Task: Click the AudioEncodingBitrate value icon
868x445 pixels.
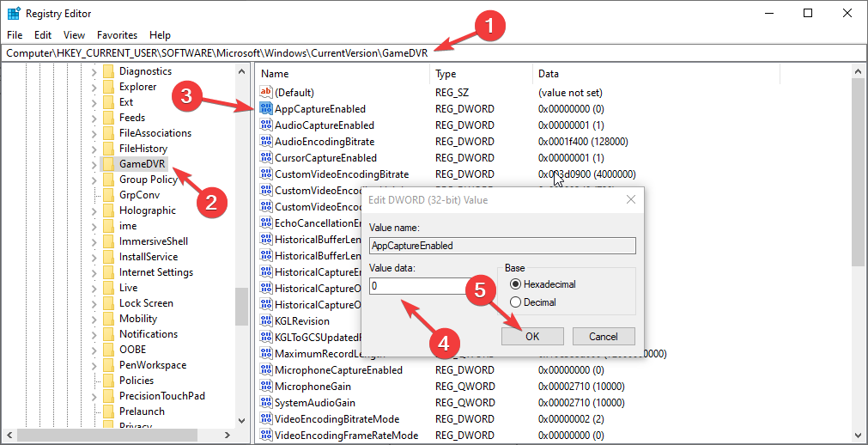Action: 266,141
